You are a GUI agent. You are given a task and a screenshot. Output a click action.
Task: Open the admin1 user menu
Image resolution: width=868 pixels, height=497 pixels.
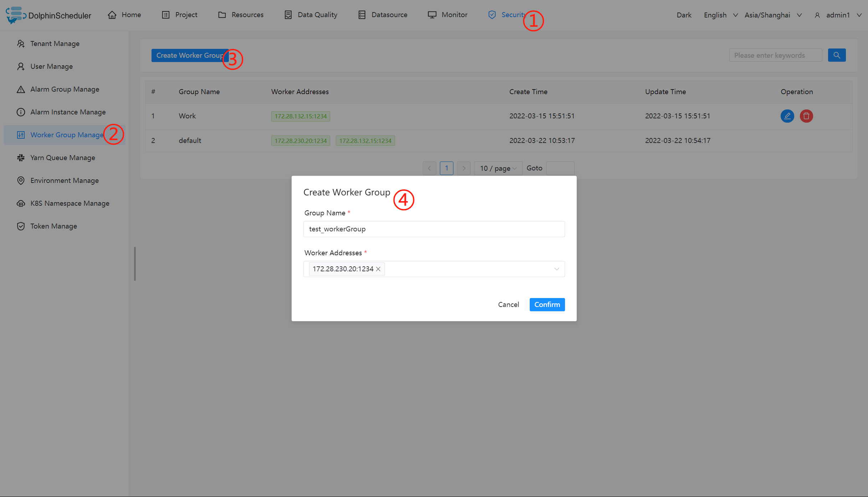coord(838,15)
